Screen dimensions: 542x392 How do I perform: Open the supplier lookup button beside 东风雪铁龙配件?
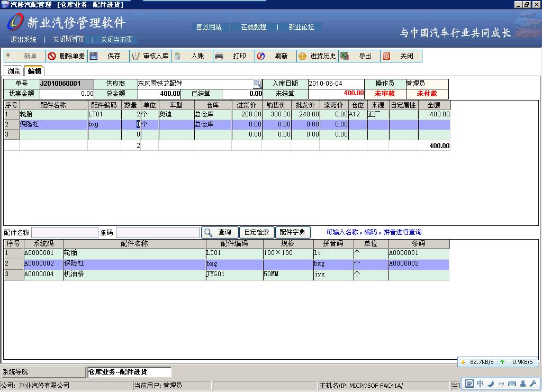click(258, 84)
